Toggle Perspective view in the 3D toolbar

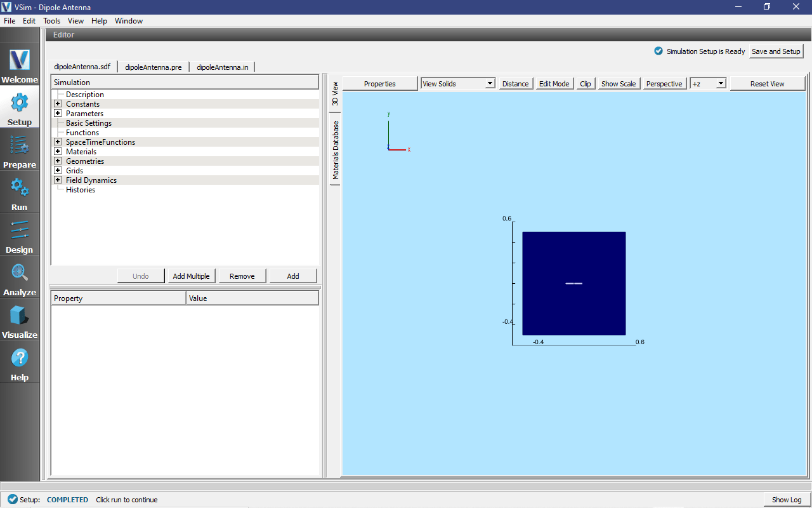pos(664,83)
